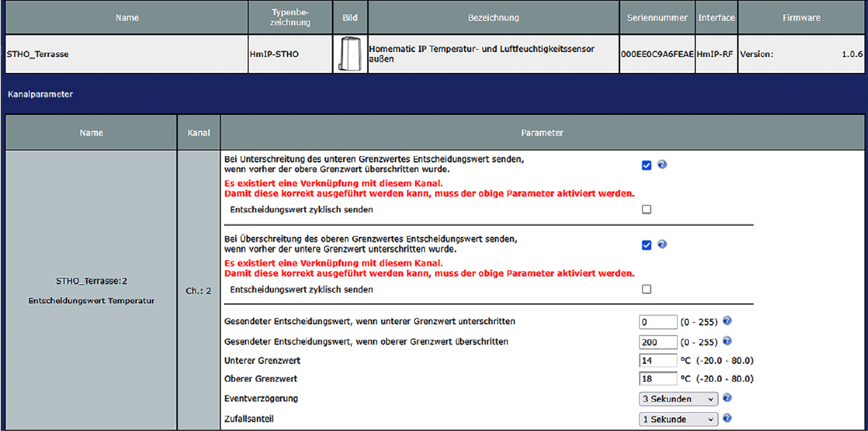Click the HmIP-RF interface cell
The image size is (868, 431).
point(716,54)
